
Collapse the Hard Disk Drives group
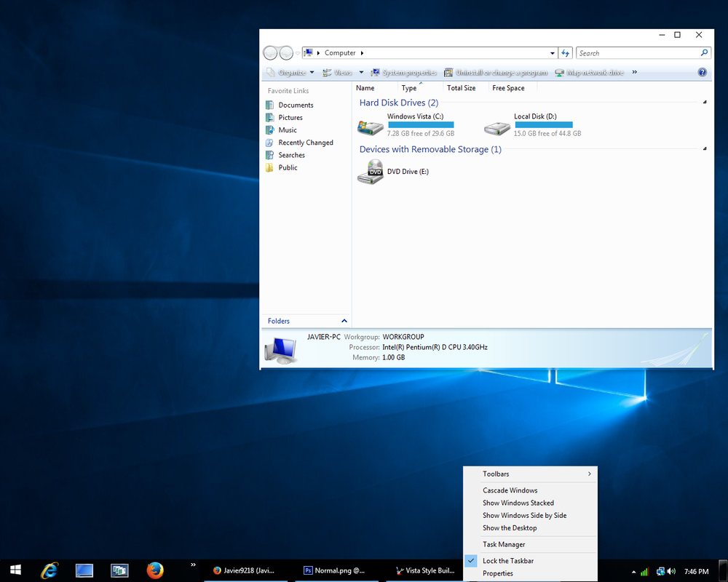tap(705, 103)
